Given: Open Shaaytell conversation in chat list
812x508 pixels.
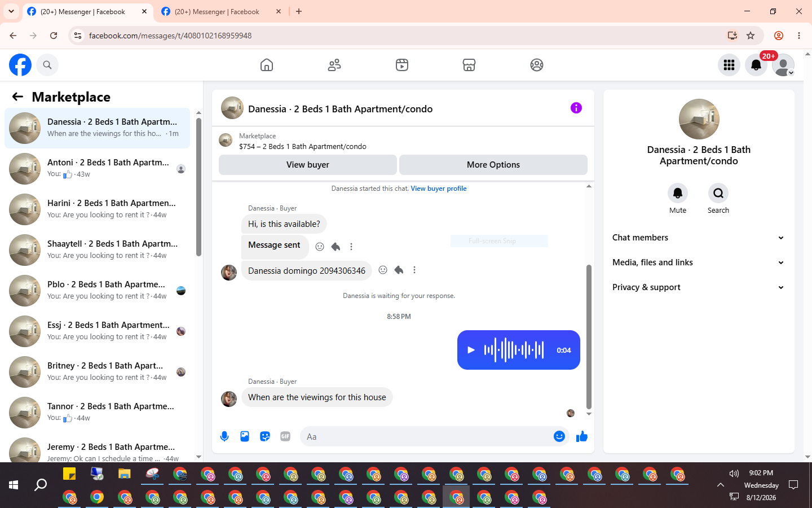Looking at the screenshot, I should click(x=97, y=250).
